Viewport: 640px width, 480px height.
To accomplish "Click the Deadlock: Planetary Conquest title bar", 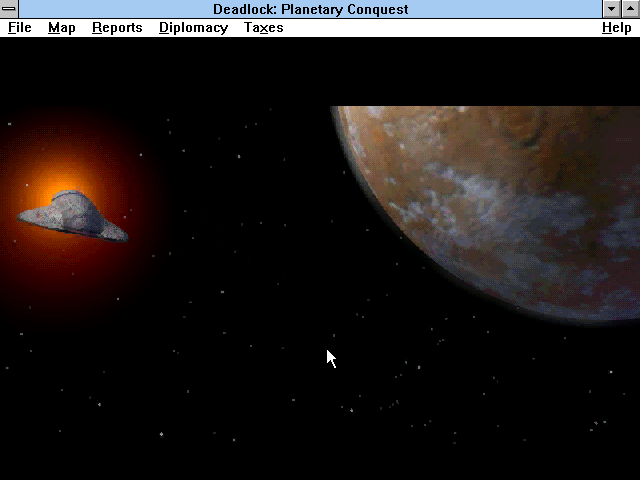I will (x=310, y=9).
